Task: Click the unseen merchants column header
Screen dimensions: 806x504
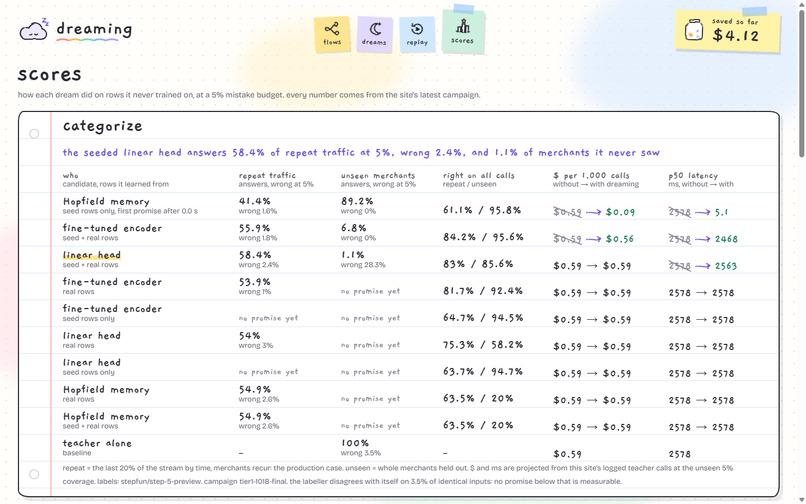Action: point(378,179)
